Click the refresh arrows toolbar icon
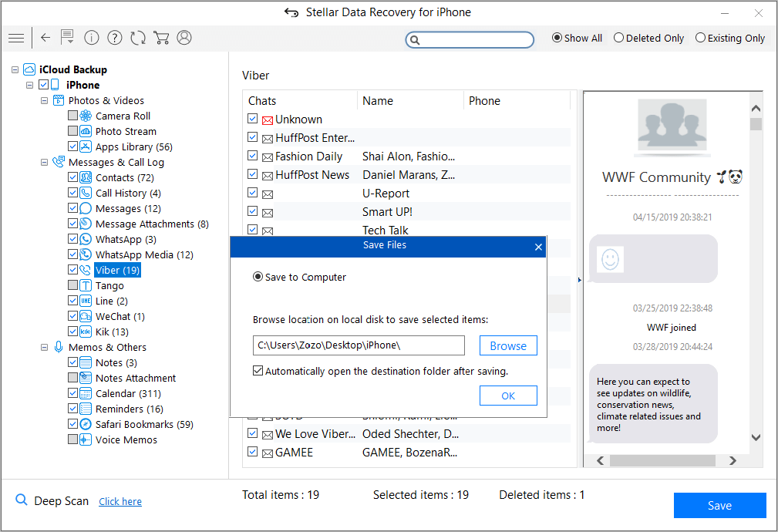 138,38
